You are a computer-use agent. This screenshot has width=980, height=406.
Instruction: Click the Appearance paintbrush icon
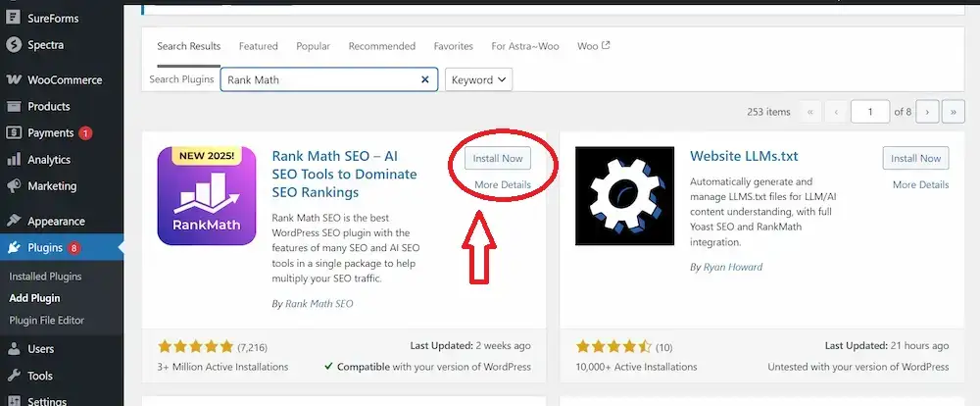click(x=14, y=222)
